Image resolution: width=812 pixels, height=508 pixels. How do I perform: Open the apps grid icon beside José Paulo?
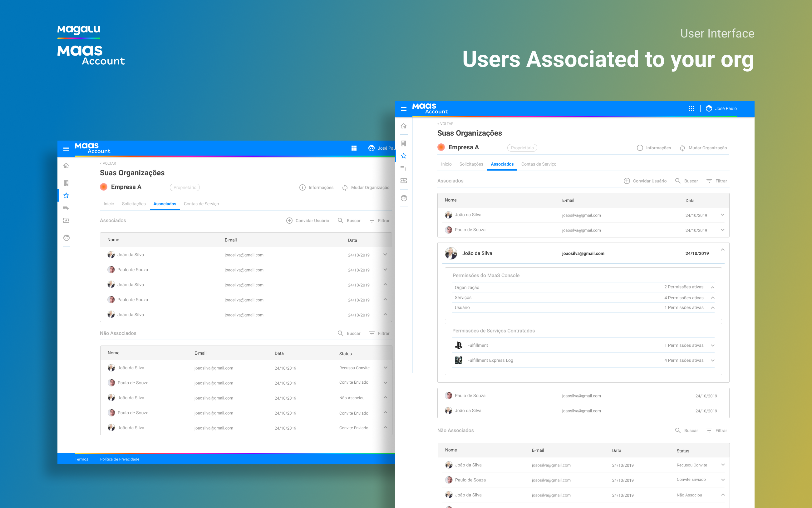click(x=691, y=108)
